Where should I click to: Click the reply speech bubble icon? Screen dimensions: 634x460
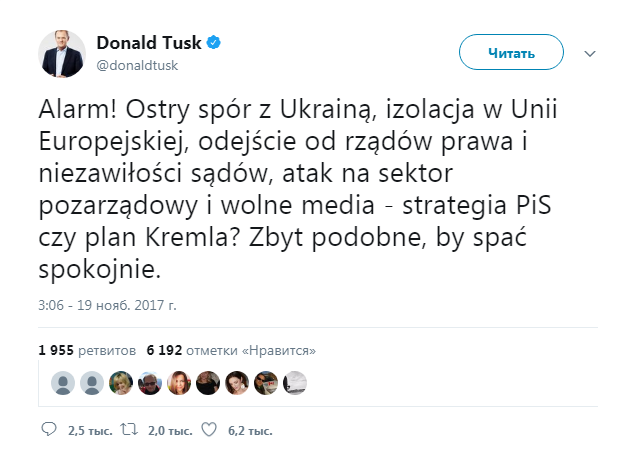tap(49, 429)
